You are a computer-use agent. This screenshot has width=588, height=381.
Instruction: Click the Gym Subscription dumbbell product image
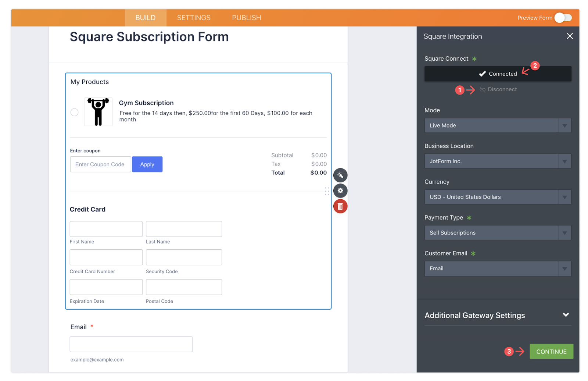tap(98, 111)
